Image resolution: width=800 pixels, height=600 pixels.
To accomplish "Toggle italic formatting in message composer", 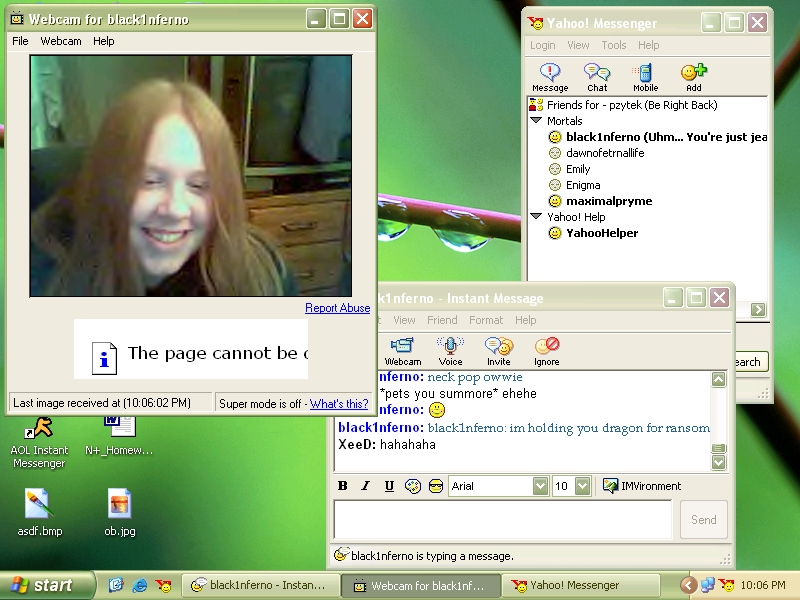I will 365,486.
